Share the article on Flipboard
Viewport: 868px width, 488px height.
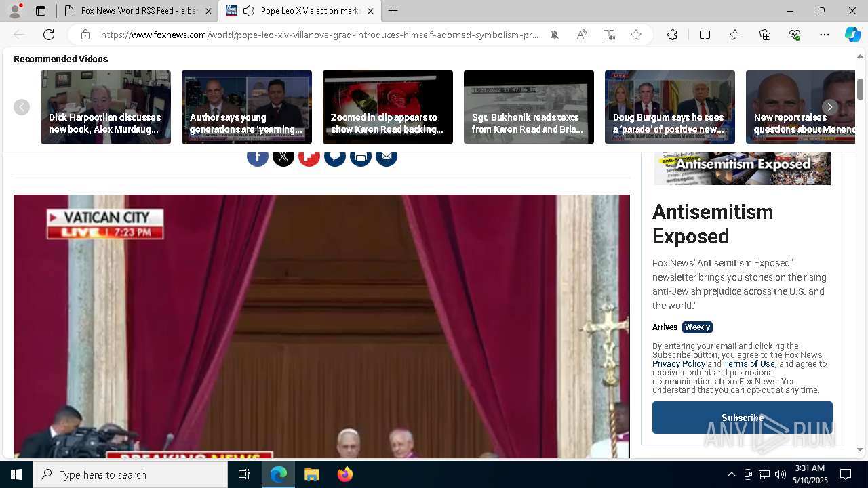[x=309, y=157]
